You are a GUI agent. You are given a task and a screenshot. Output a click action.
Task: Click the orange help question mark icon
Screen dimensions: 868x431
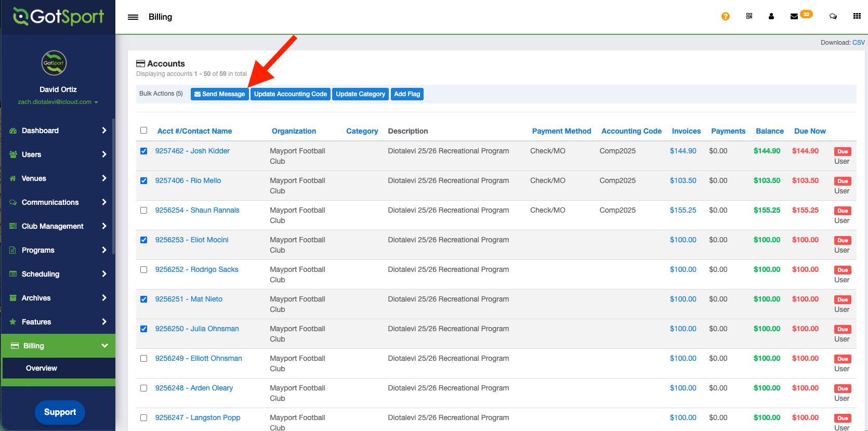pos(725,17)
